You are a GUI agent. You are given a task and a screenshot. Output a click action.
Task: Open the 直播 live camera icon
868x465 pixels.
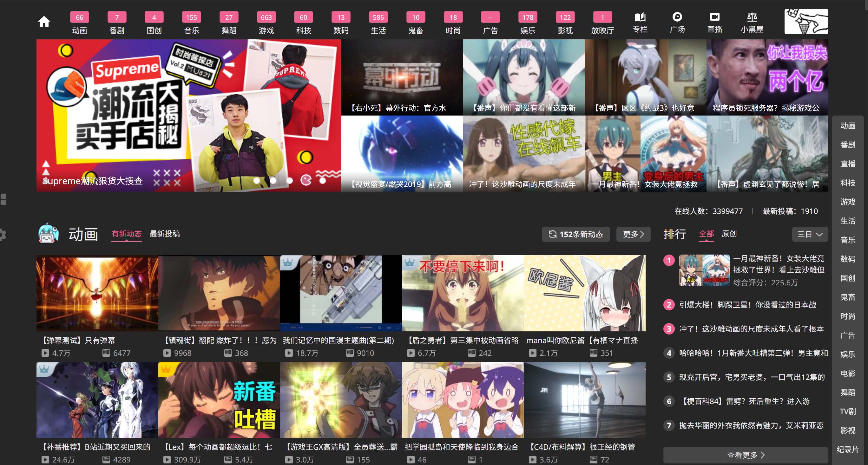[714, 17]
